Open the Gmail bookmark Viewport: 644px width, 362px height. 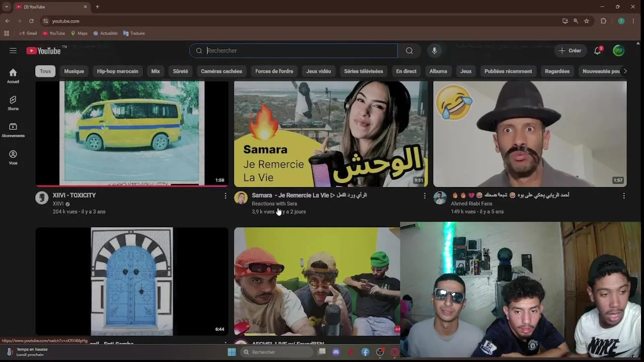[x=28, y=33]
